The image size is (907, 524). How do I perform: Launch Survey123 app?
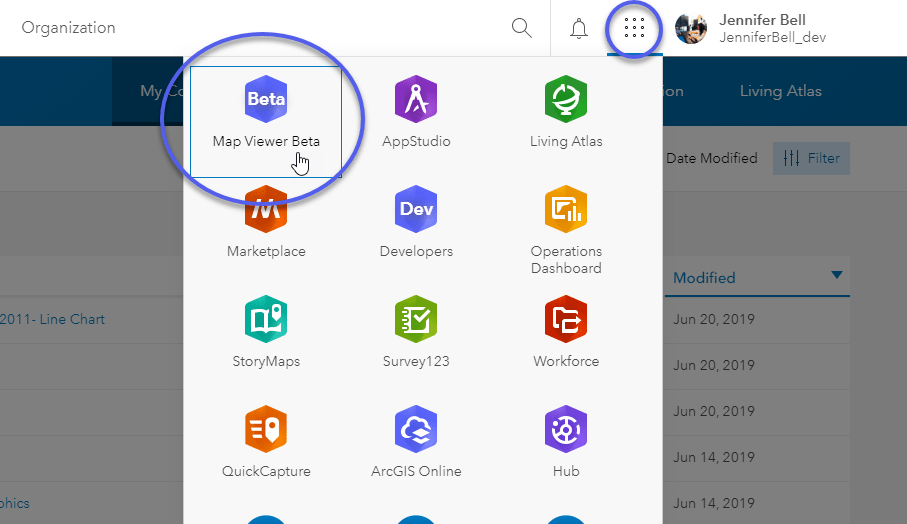416,332
